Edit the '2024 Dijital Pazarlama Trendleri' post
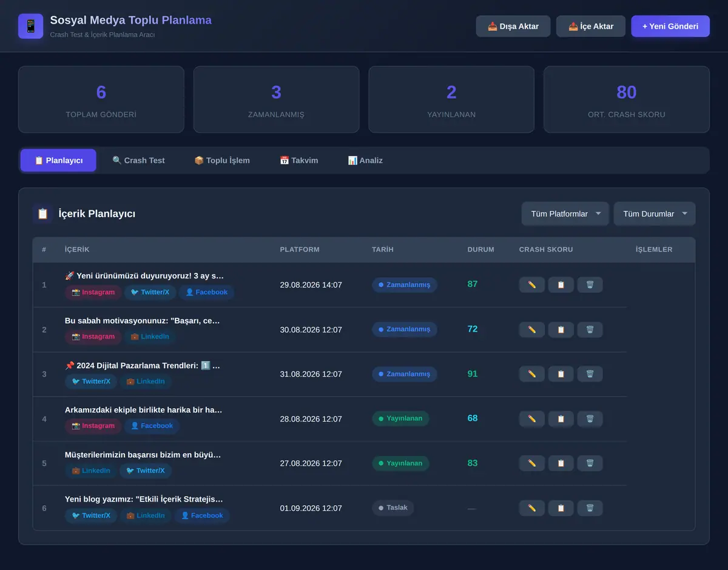The height and width of the screenshot is (570, 728). 532,374
